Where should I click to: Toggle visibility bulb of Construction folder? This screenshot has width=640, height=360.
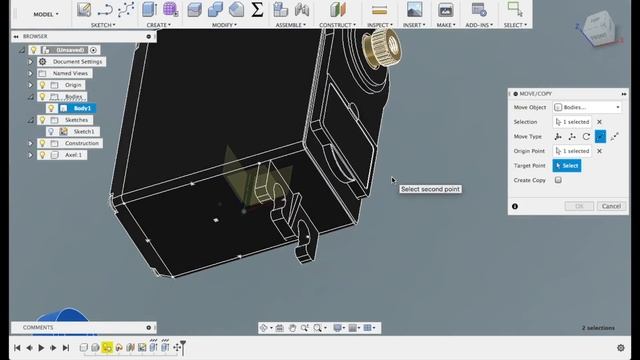click(42, 143)
